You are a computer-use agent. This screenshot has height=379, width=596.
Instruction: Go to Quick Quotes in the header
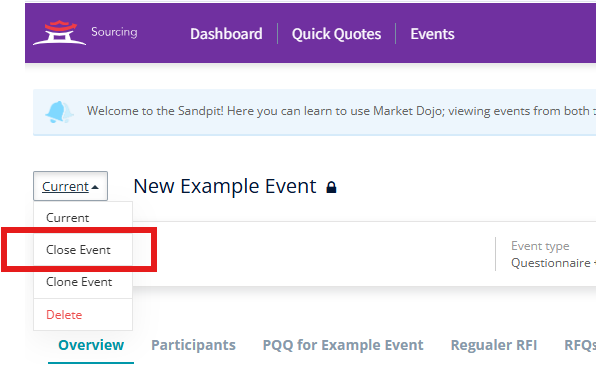[336, 34]
